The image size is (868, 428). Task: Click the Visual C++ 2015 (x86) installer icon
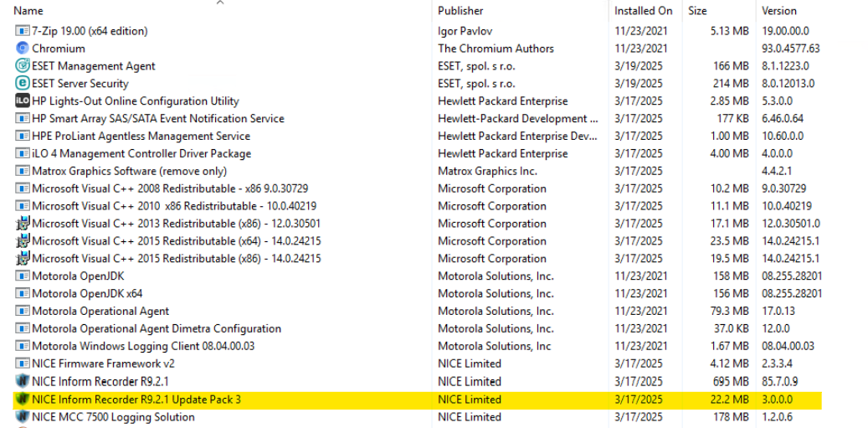[23, 259]
